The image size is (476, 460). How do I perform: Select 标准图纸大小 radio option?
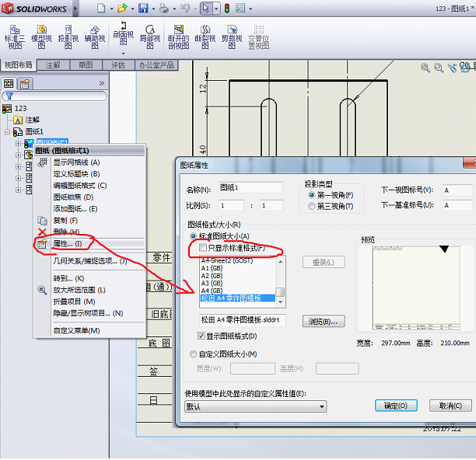pyautogui.click(x=193, y=236)
